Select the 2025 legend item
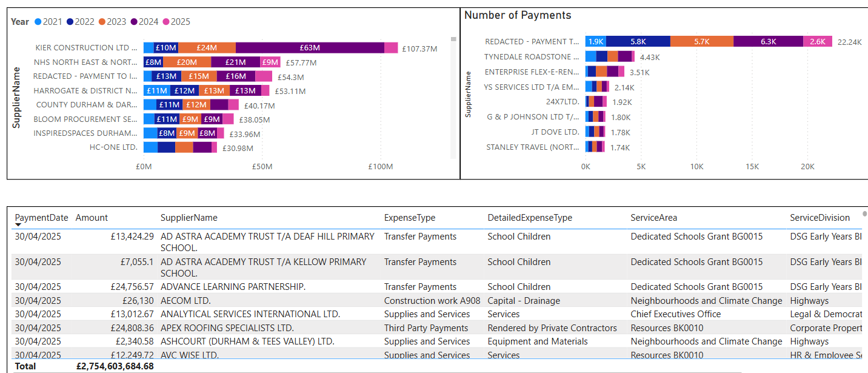 point(176,22)
